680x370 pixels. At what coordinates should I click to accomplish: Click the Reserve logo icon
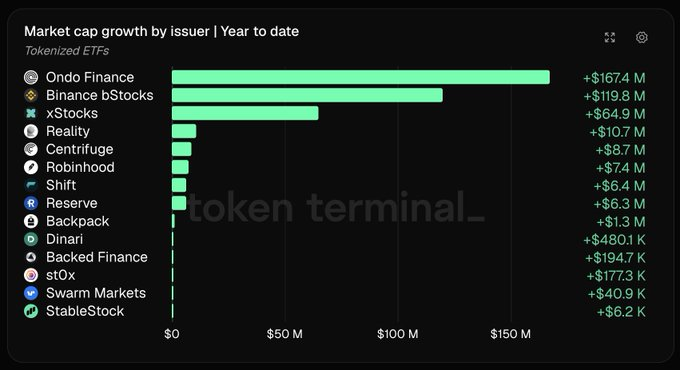click(x=31, y=203)
